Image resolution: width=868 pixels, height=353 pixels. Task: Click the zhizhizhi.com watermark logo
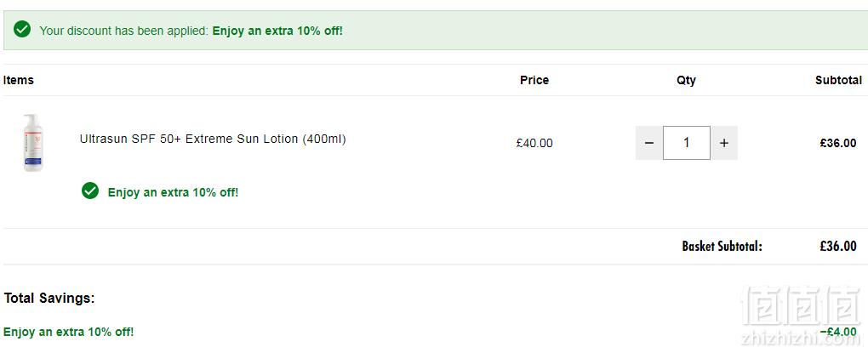click(801, 314)
